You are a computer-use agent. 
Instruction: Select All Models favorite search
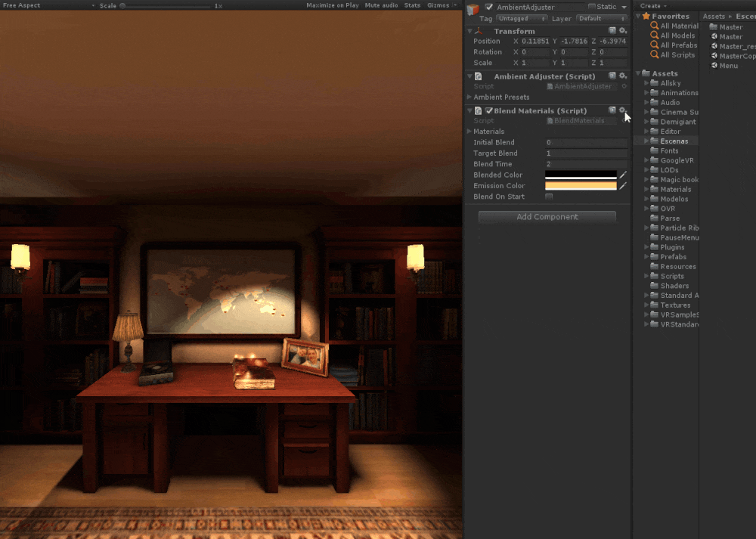click(673, 36)
